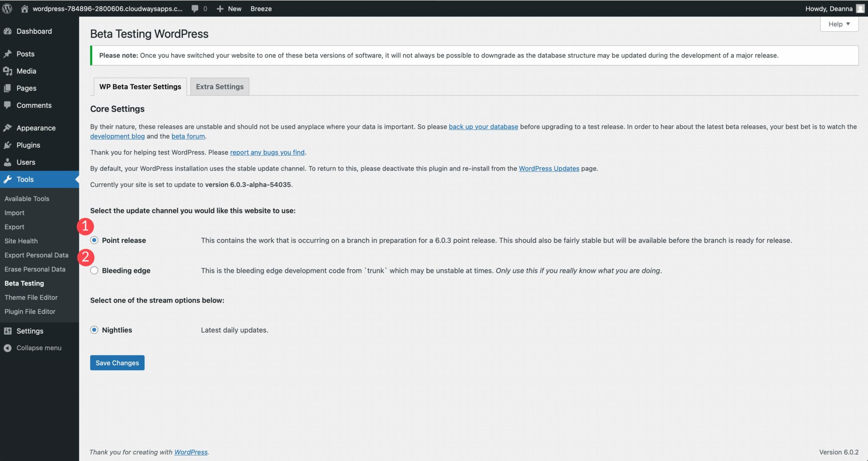
Task: Click the Media icon in sidebar
Action: (9, 71)
